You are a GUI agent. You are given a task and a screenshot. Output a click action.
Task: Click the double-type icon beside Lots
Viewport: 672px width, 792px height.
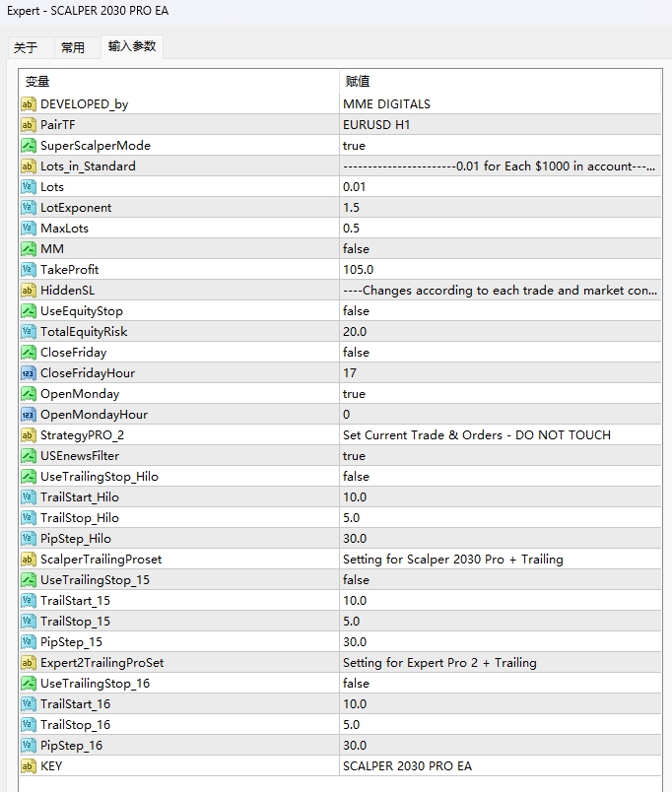[28, 187]
